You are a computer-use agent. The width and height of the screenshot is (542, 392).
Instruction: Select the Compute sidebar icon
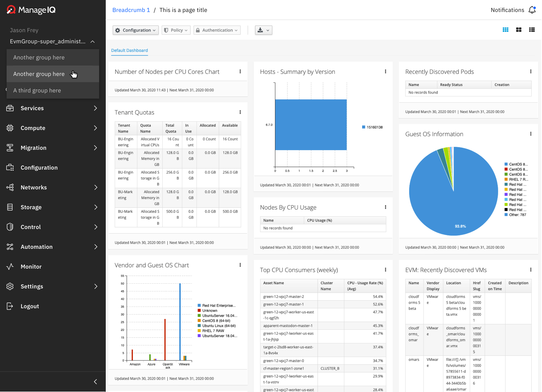coord(10,128)
